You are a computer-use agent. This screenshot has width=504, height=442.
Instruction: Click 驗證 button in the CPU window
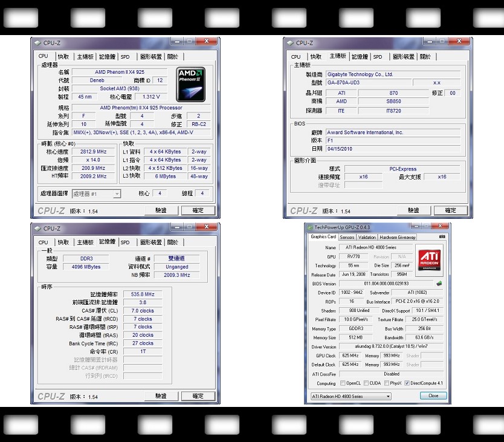click(161, 210)
